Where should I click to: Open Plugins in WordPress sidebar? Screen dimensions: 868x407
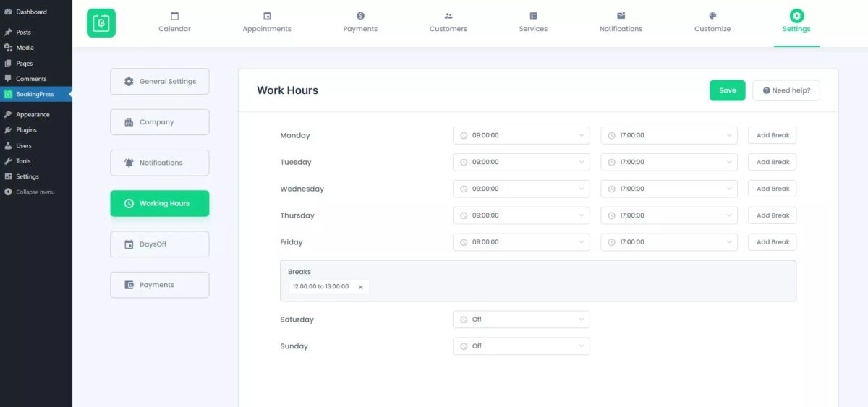(26, 130)
